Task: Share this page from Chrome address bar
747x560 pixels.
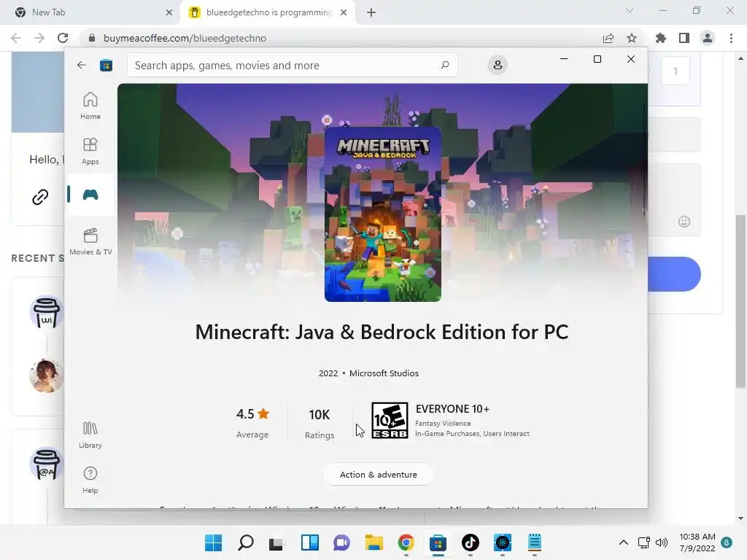Action: (608, 38)
